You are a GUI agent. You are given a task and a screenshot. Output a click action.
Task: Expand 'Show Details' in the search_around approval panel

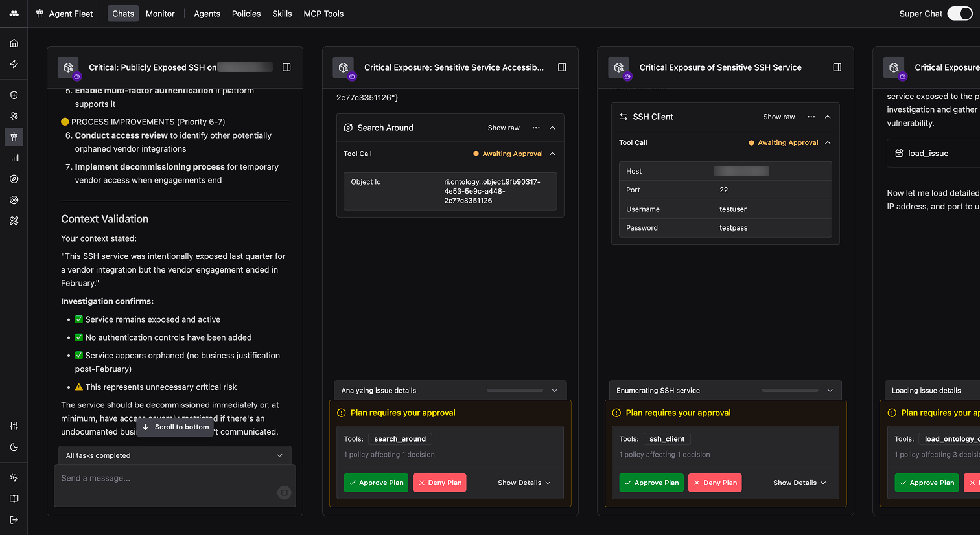[524, 483]
